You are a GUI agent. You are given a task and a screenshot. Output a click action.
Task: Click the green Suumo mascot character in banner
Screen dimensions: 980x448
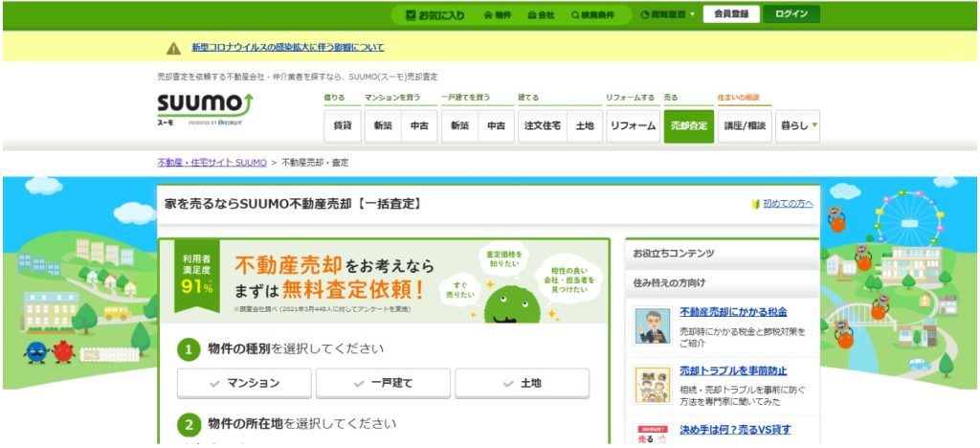tap(512, 304)
